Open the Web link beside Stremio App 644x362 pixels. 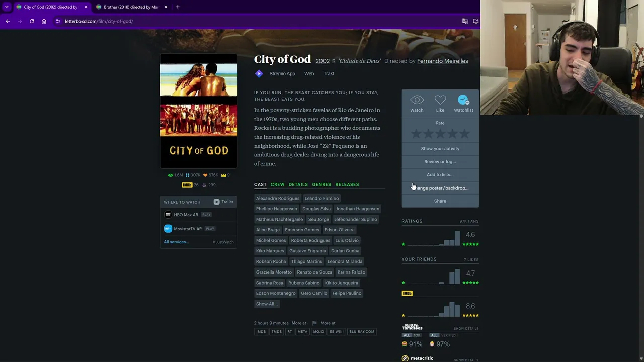[x=309, y=74]
